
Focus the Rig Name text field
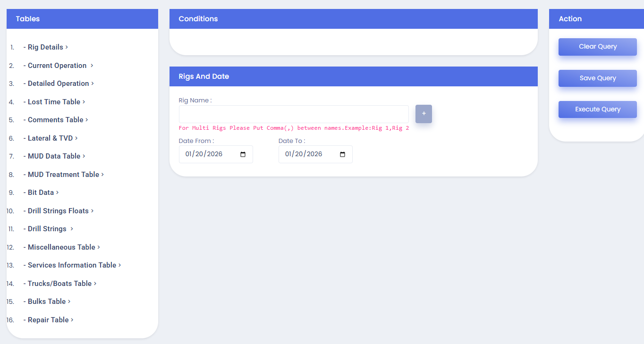tap(293, 114)
